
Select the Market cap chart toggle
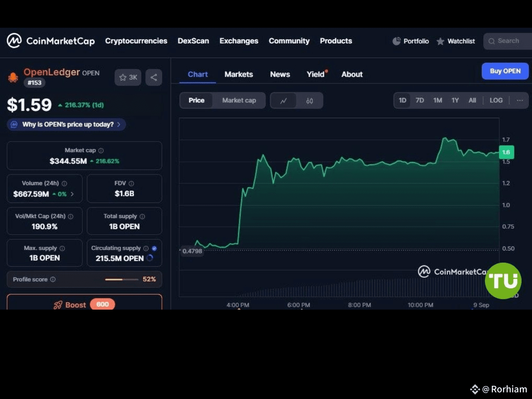(239, 100)
